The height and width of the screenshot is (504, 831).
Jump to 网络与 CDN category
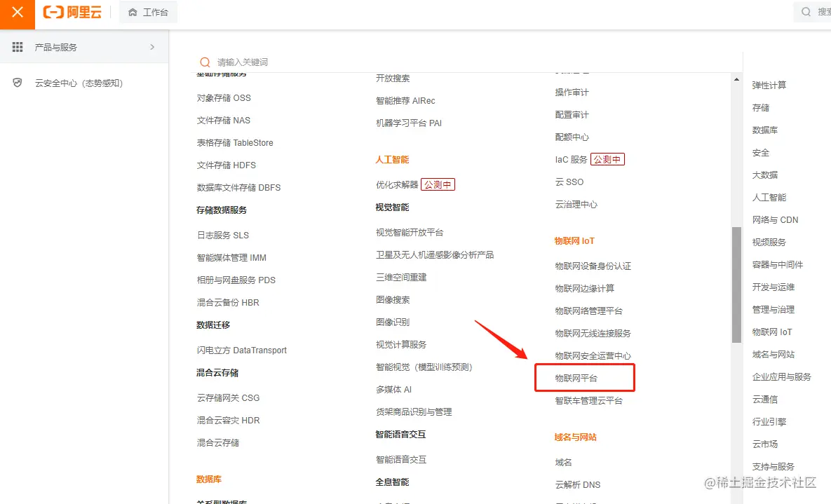pos(775,220)
